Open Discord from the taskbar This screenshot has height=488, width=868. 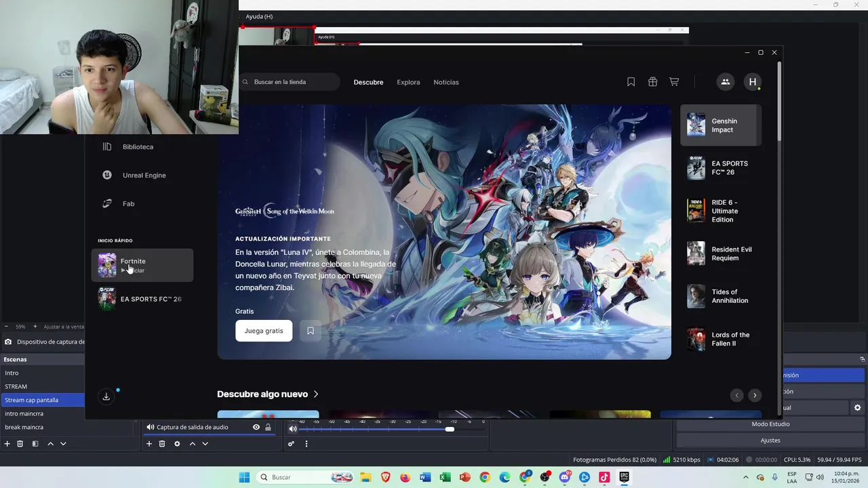point(565,477)
